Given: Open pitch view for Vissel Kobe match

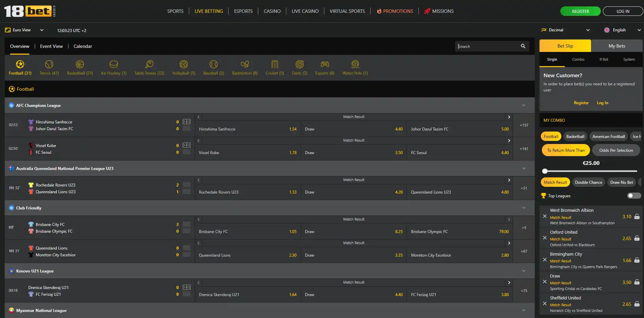Looking at the screenshot, I should click(186, 145).
